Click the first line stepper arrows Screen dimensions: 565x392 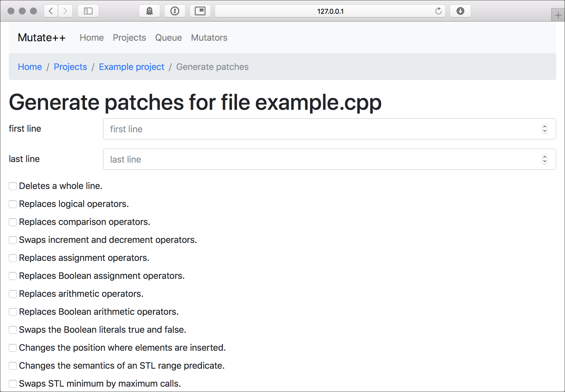click(544, 129)
